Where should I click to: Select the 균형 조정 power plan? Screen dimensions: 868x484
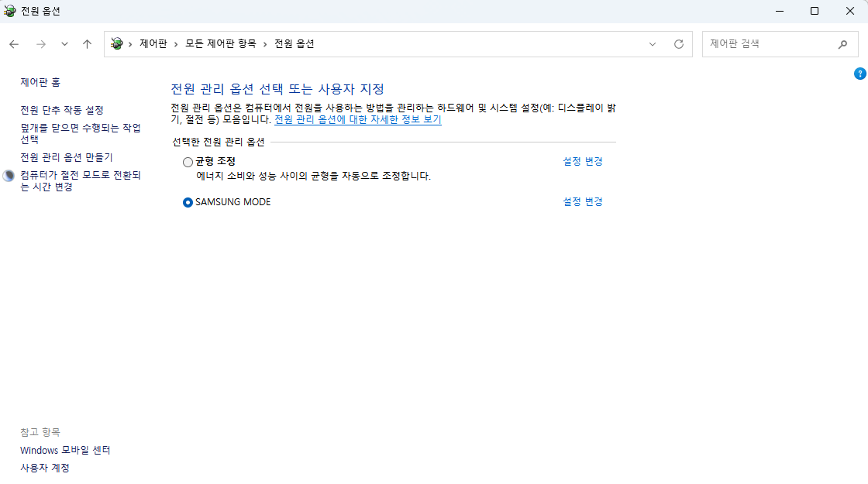[188, 162]
